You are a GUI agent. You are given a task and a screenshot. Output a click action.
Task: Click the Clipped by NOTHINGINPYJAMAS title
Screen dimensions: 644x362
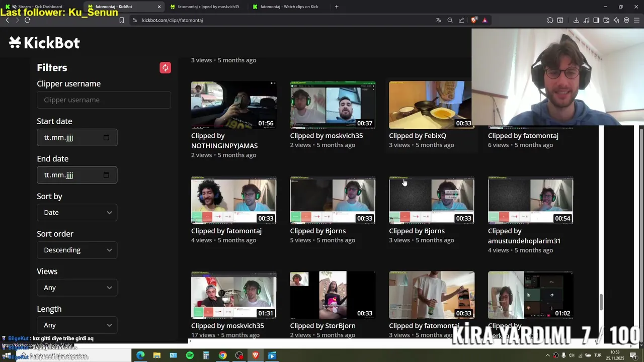tap(224, 141)
